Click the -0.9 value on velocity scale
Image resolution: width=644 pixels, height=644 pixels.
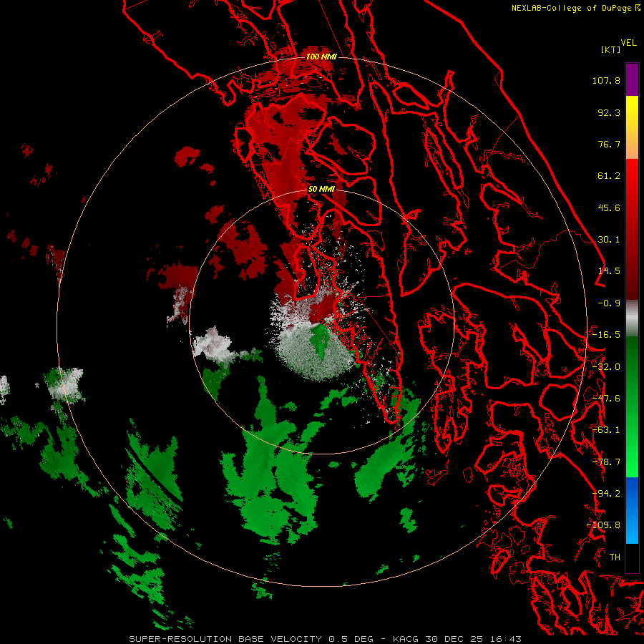coord(609,303)
